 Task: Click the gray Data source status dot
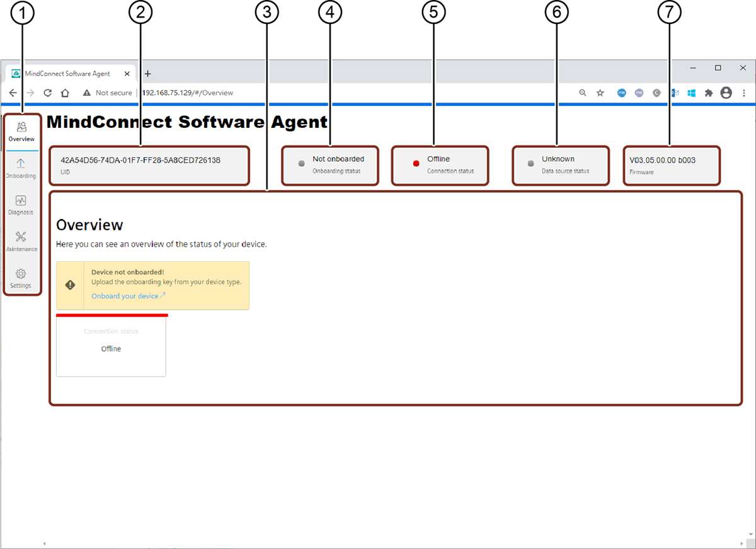coord(531,163)
